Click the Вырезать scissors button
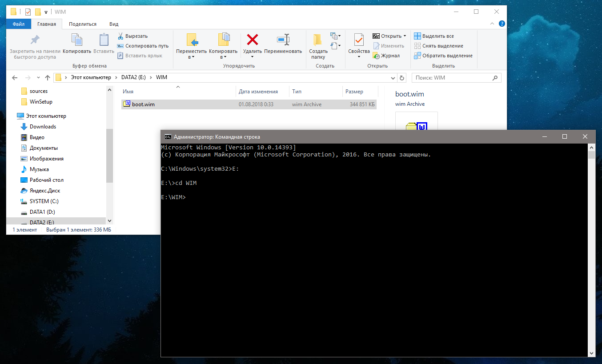Screen dimensions: 602x364 pos(132,36)
